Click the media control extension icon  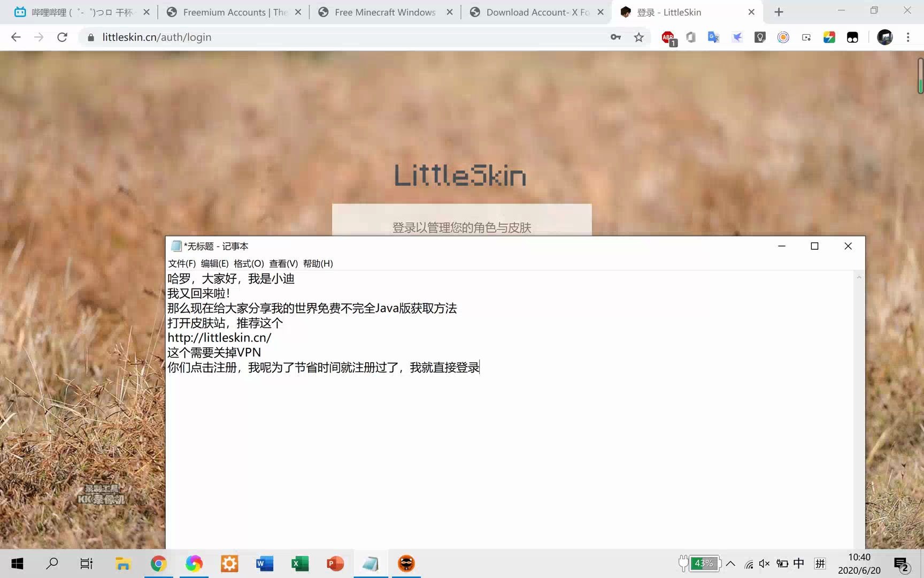click(806, 37)
